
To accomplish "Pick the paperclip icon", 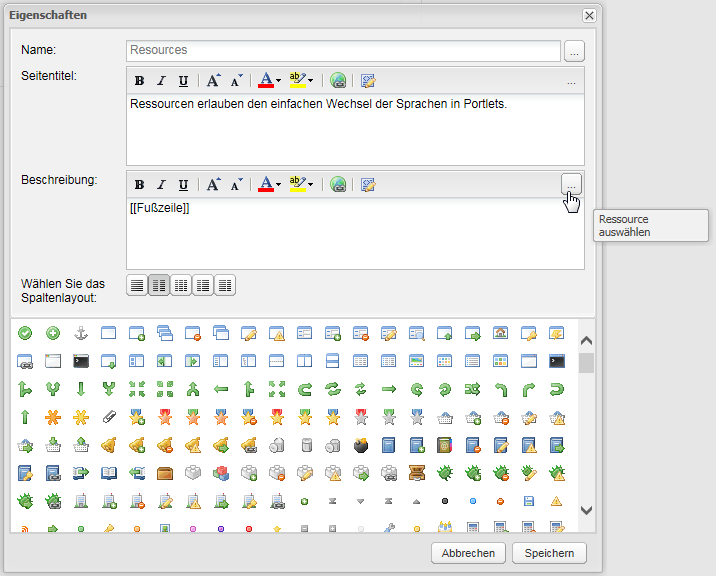I will click(109, 417).
